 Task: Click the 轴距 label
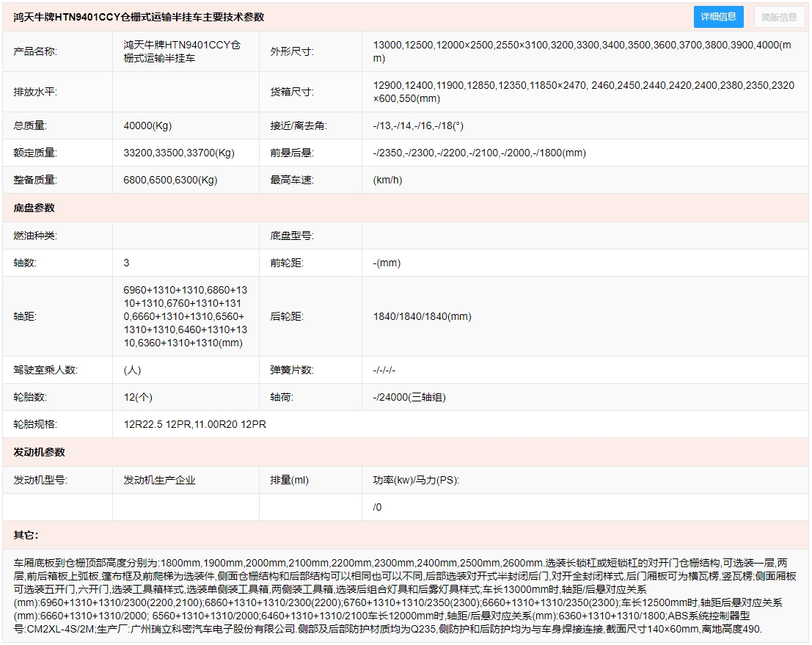coord(25,316)
